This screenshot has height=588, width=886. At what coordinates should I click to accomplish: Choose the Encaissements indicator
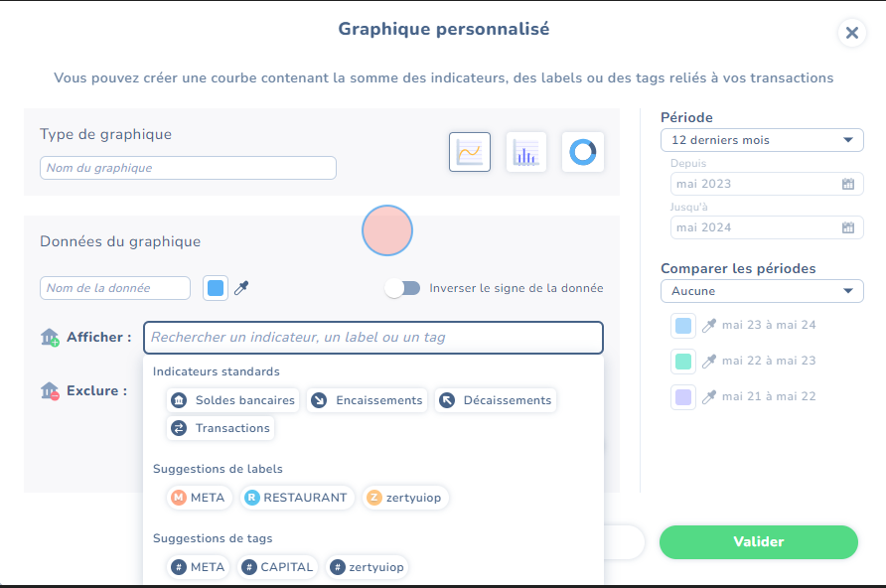(368, 400)
